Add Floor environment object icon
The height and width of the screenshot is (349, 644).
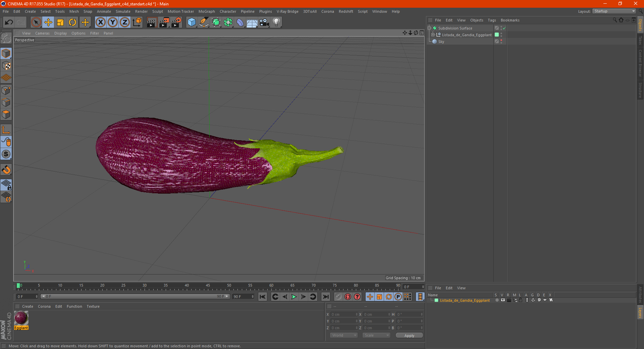click(252, 22)
